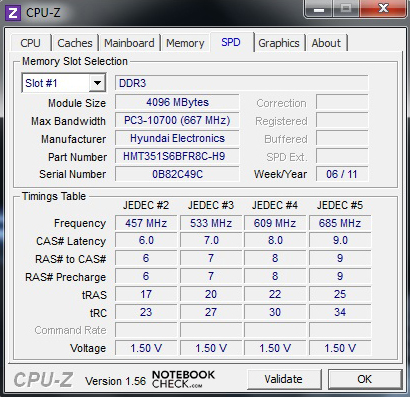
Task: Select the Slot #1 combo box
Action: tap(64, 83)
